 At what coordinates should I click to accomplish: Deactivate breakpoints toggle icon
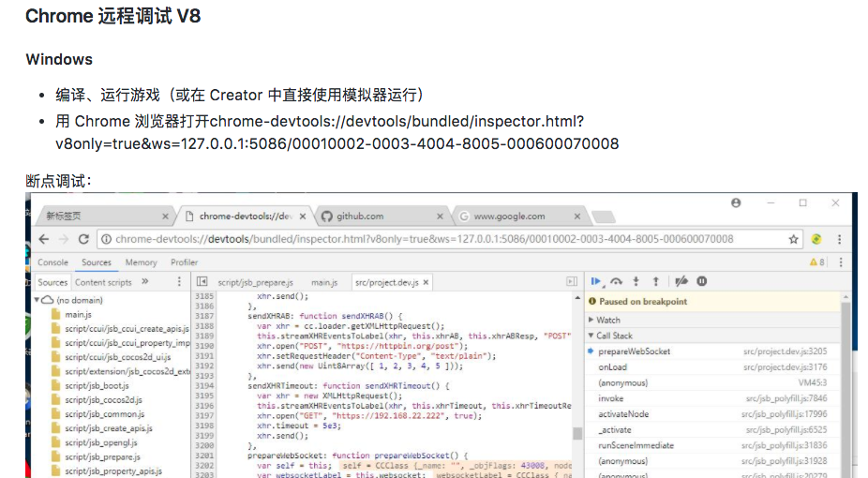tap(681, 281)
